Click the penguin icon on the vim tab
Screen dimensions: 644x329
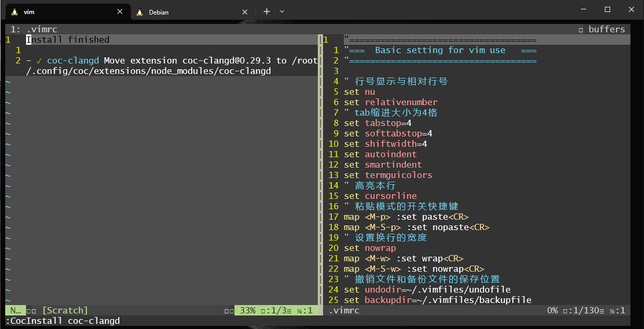pyautogui.click(x=14, y=11)
